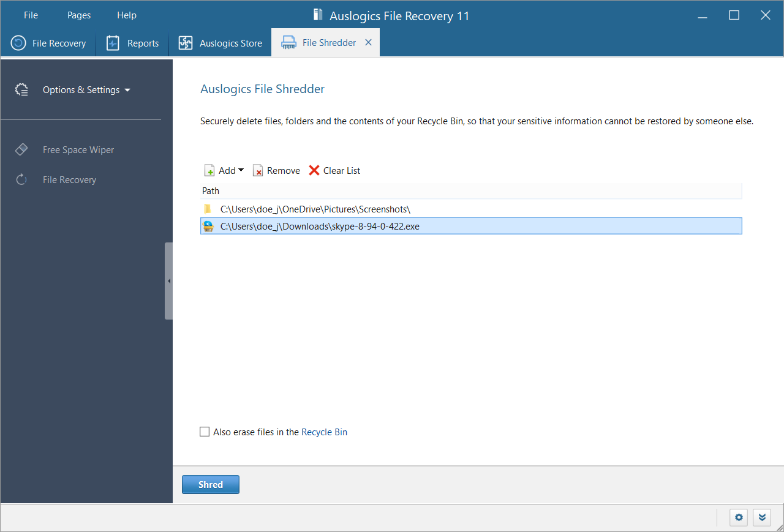The width and height of the screenshot is (784, 532).
Task: Click the red X Clear List icon
Action: [x=314, y=170]
